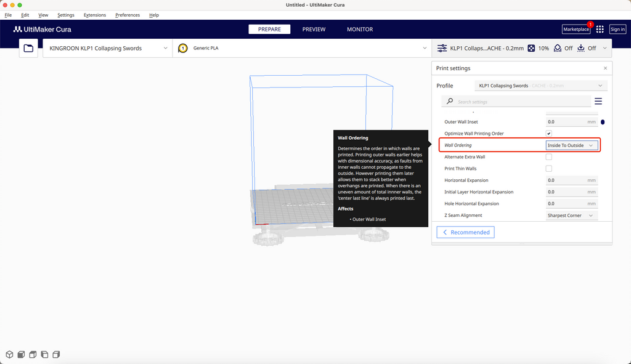Open the Marketplace
Image resolution: width=631 pixels, height=364 pixels.
coord(576,30)
